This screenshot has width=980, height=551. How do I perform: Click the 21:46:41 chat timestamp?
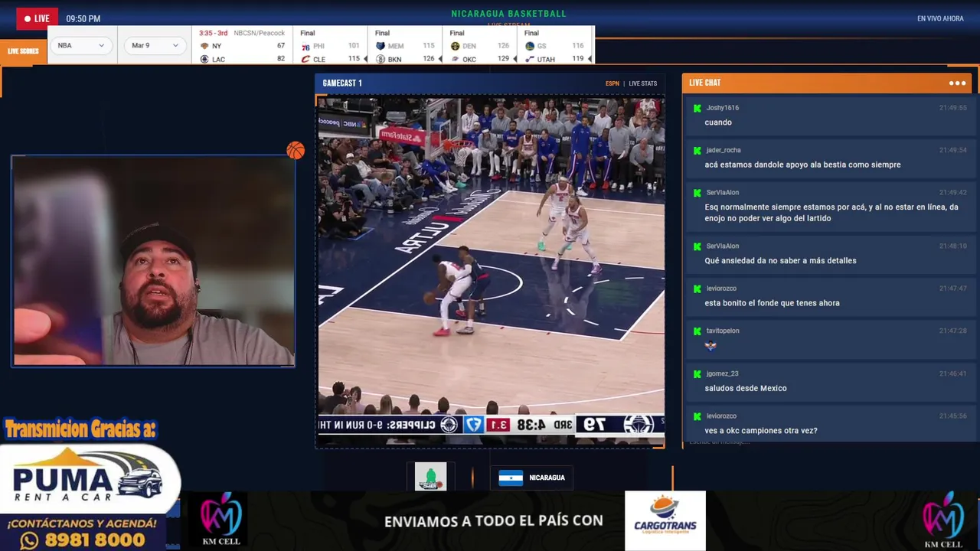pyautogui.click(x=952, y=373)
